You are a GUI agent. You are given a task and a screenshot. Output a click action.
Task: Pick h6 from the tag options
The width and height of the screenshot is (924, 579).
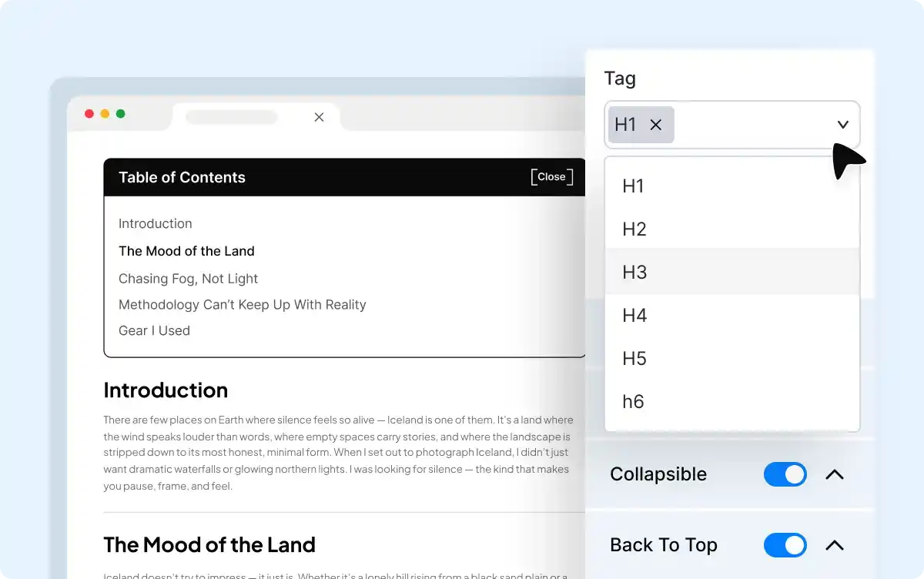click(x=633, y=401)
